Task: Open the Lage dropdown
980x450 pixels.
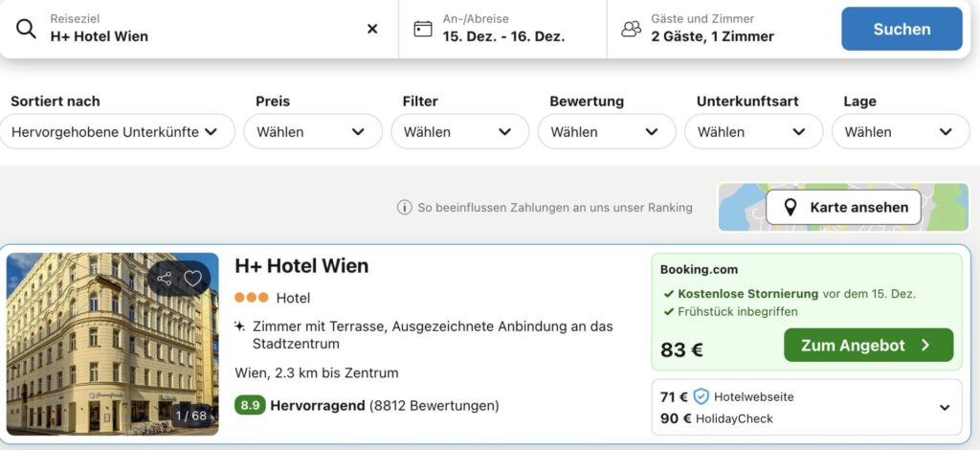Action: pyautogui.click(x=901, y=131)
